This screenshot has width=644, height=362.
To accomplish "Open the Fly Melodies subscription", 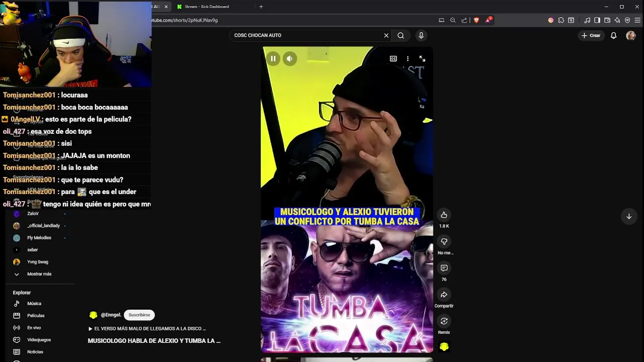I will click(x=39, y=238).
